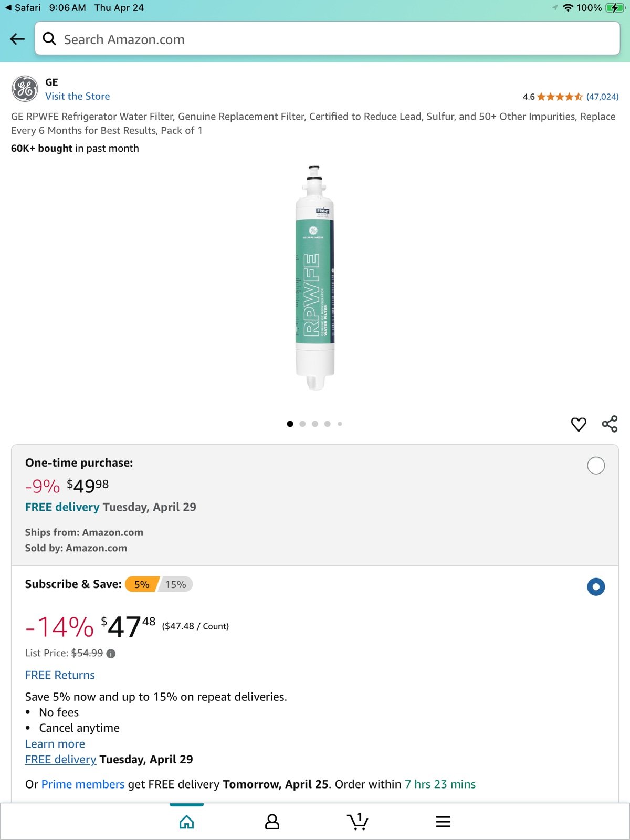
Task: Open the hamburger menu icon
Action: click(x=443, y=822)
